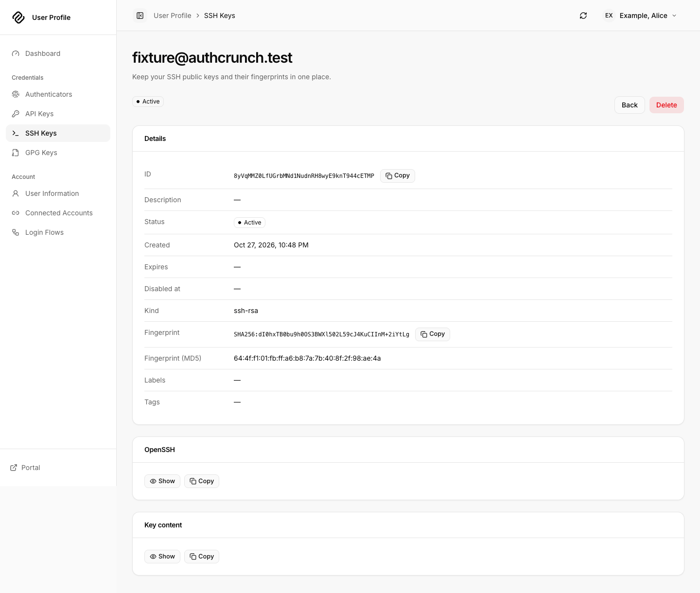Click the API Keys key icon
This screenshot has width=700, height=593.
click(16, 114)
